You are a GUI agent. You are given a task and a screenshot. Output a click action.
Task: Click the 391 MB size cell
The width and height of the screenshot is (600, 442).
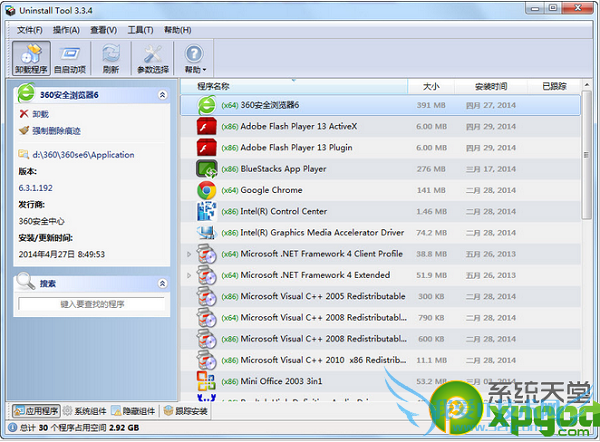pos(431,105)
